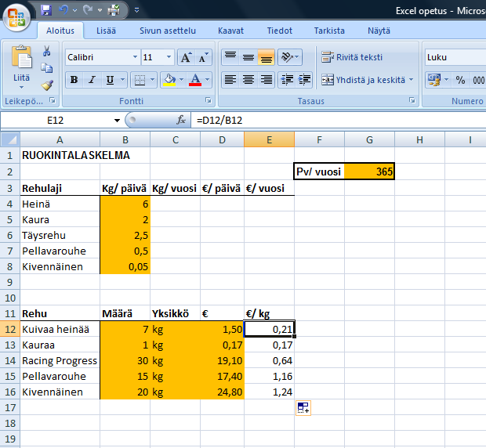Apply thousands separator style 000
Image resolution: width=486 pixels, height=448 pixels.
coord(479,80)
